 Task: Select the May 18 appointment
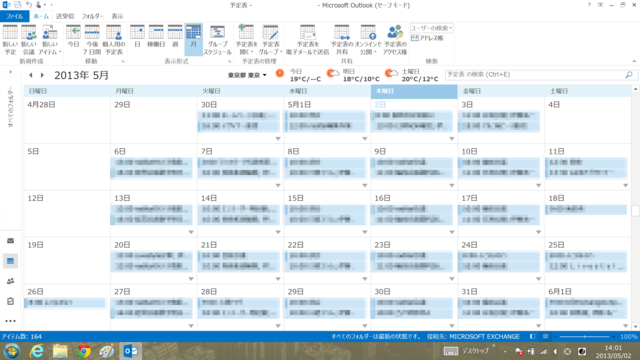(586, 209)
